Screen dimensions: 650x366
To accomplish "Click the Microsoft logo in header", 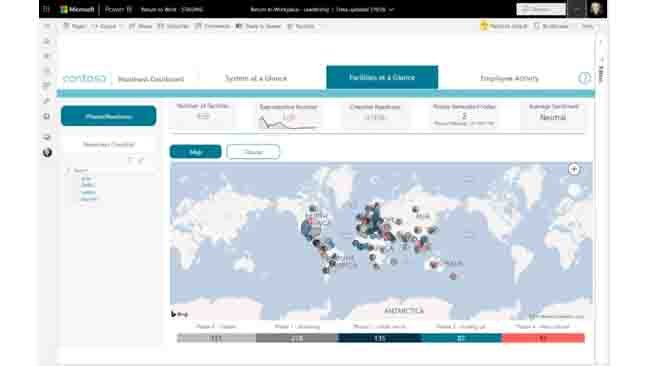I will 77,9.
